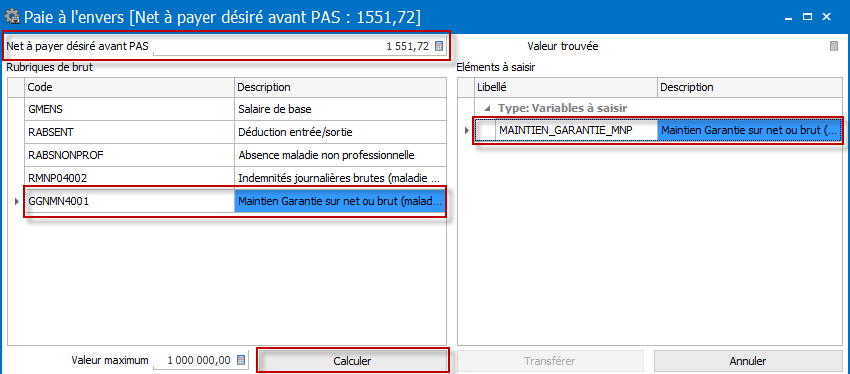Image resolution: width=850 pixels, height=374 pixels.
Task: Sort by Libellé column header
Action: click(x=565, y=87)
